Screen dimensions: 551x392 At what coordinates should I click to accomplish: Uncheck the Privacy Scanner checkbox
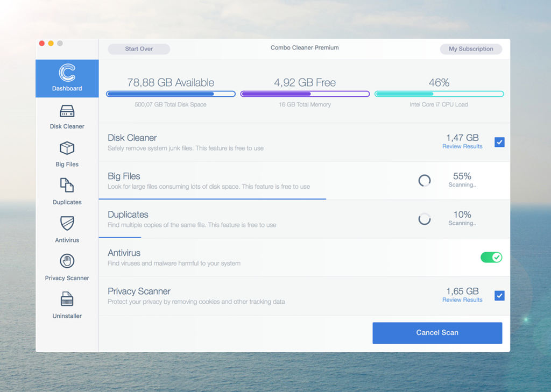[499, 296]
